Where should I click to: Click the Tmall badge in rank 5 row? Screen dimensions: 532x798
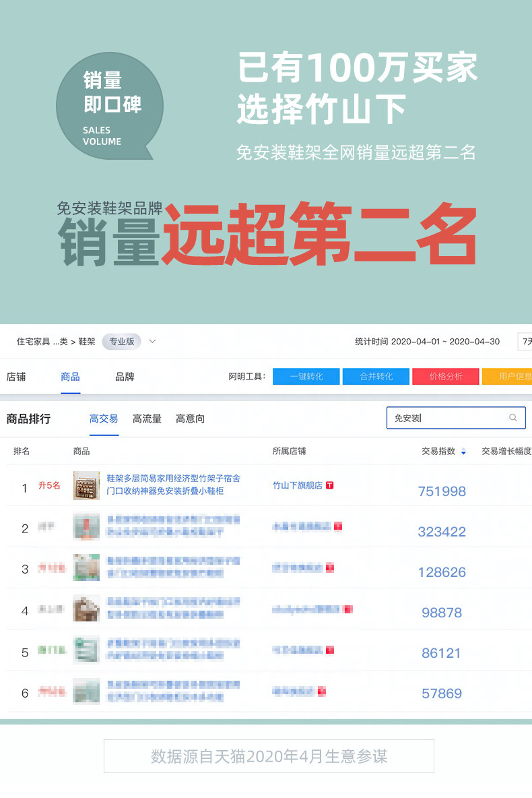[329, 650]
